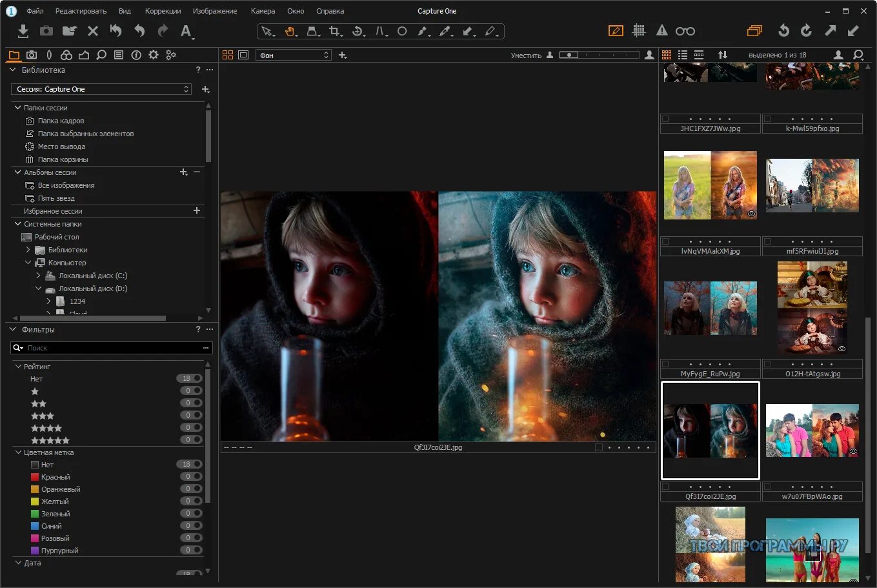Select the Pan hand tool
The height and width of the screenshot is (588, 877).
point(290,31)
